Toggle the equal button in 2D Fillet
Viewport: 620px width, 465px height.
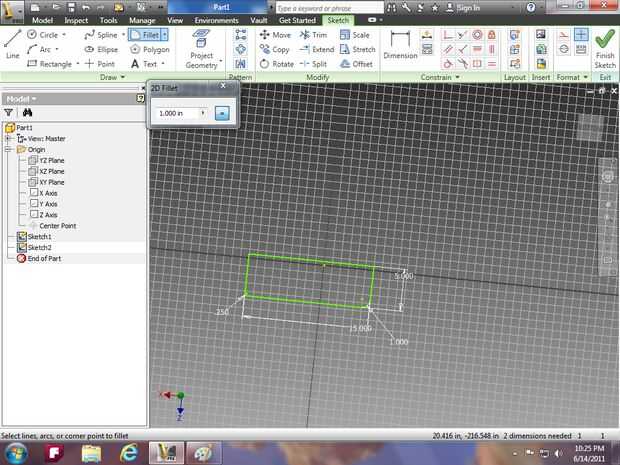coord(222,113)
